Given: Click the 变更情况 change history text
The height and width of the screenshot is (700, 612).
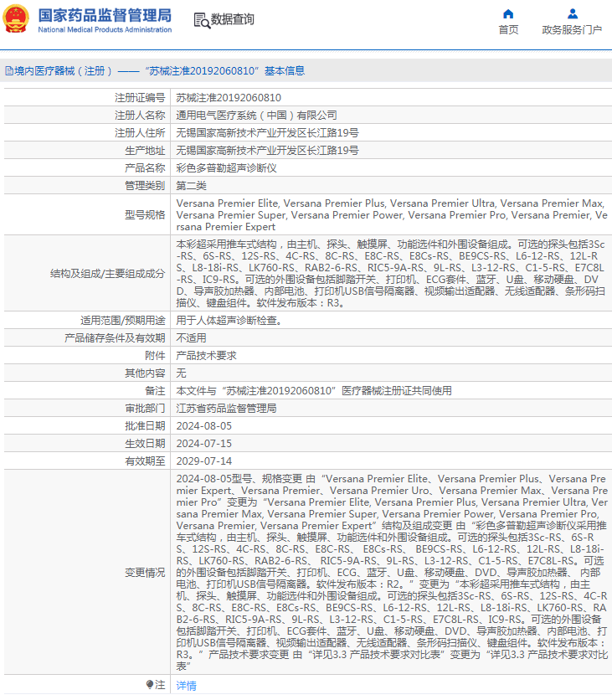Looking at the screenshot, I should [392, 573].
